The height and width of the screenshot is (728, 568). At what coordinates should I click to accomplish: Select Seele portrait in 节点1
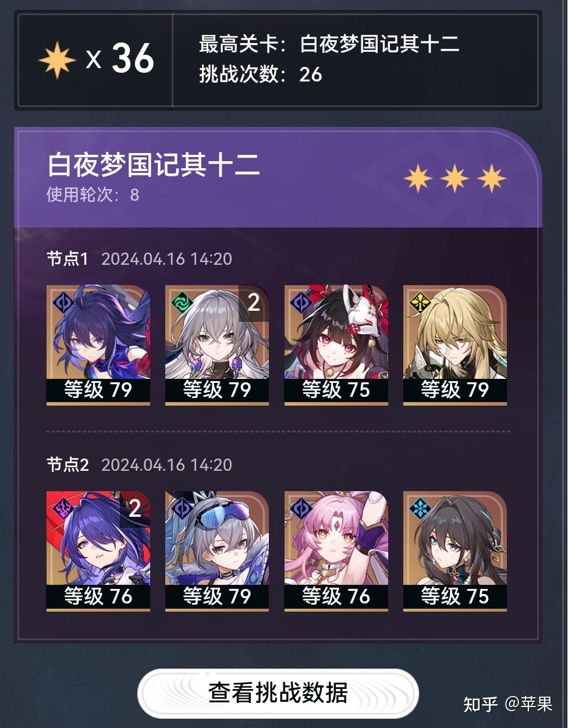[x=98, y=345]
